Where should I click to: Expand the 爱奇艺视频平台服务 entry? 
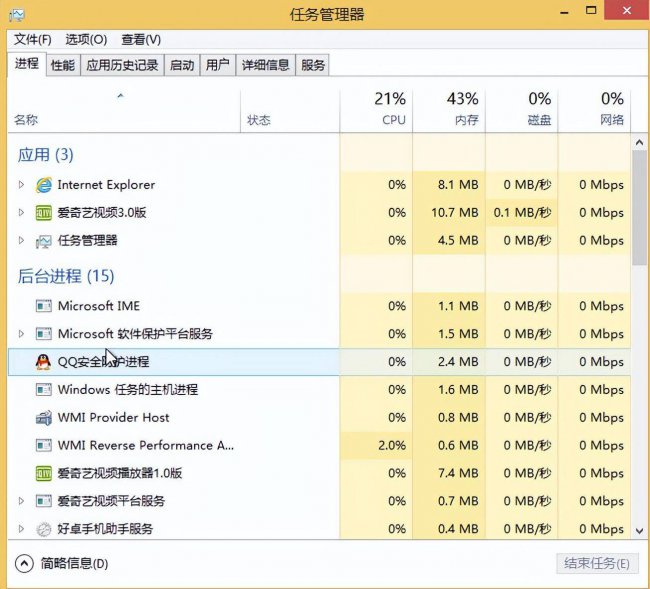click(x=21, y=501)
